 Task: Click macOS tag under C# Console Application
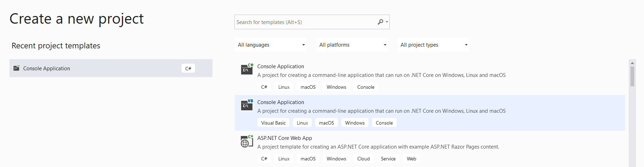[308, 87]
